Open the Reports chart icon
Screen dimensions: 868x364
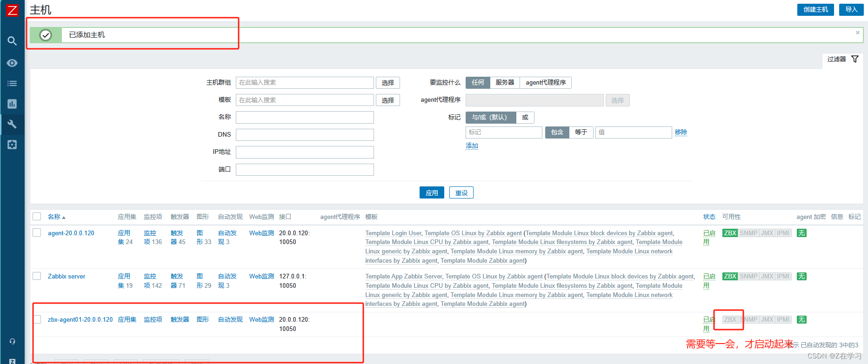point(12,104)
